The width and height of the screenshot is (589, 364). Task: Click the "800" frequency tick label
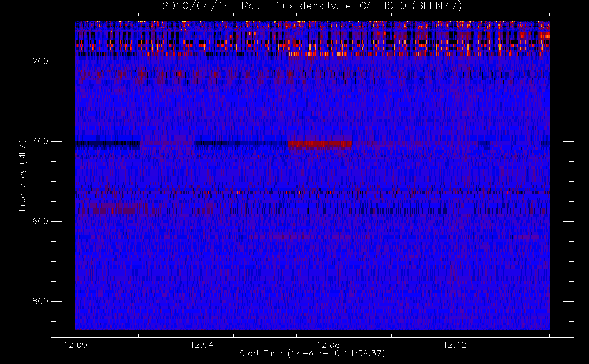coord(40,301)
